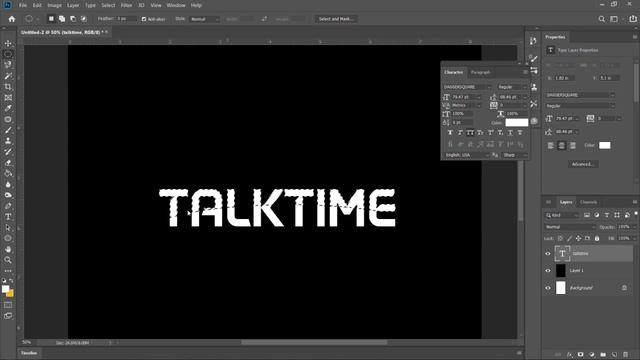Image resolution: width=640 pixels, height=360 pixels.
Task: Select the Elliptical Marquee tool in toolbar
Action: point(8,54)
